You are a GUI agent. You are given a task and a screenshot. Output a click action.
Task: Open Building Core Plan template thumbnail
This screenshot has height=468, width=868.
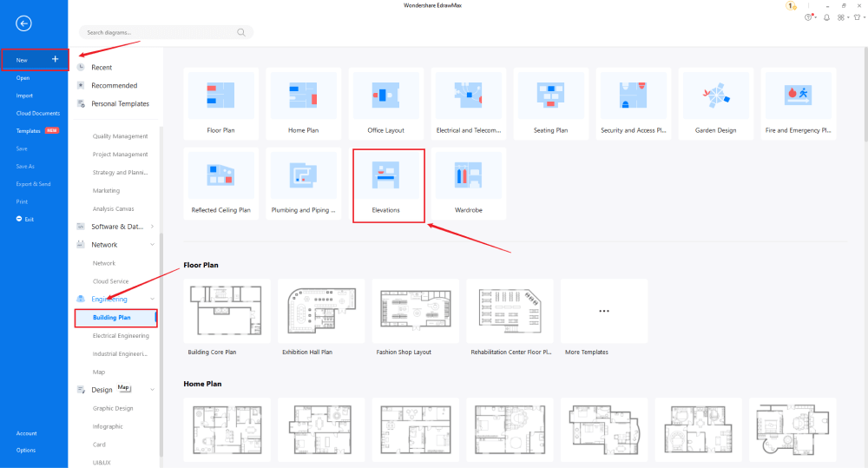pos(227,311)
